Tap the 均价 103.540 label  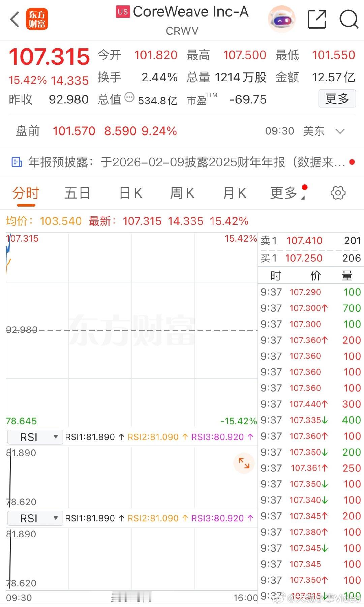pyautogui.click(x=44, y=221)
